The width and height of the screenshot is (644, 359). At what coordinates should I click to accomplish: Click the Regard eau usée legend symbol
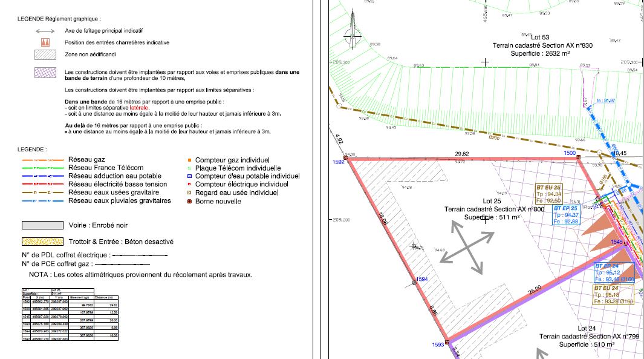(189, 193)
